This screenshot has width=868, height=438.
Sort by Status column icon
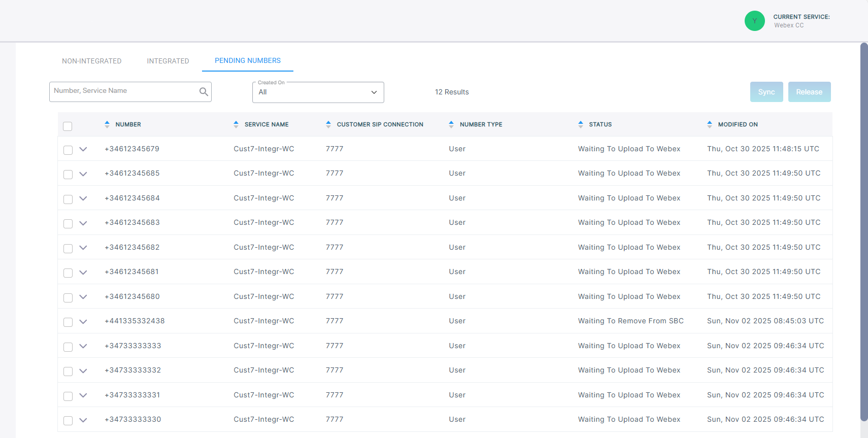(581, 124)
